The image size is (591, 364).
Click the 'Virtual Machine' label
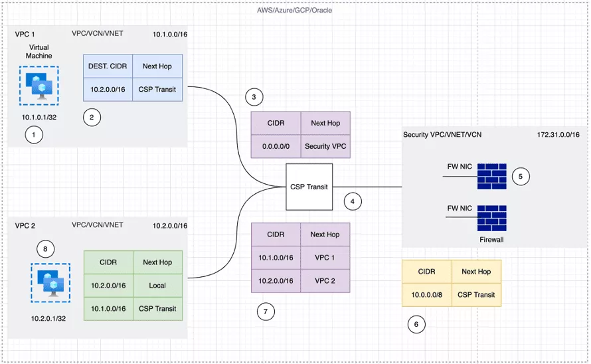(x=39, y=52)
